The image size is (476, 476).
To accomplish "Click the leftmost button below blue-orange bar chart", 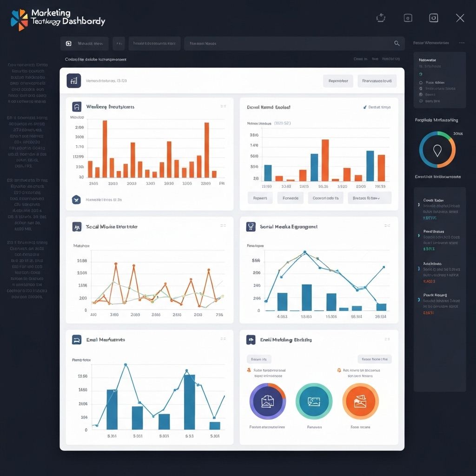I will coord(260,198).
